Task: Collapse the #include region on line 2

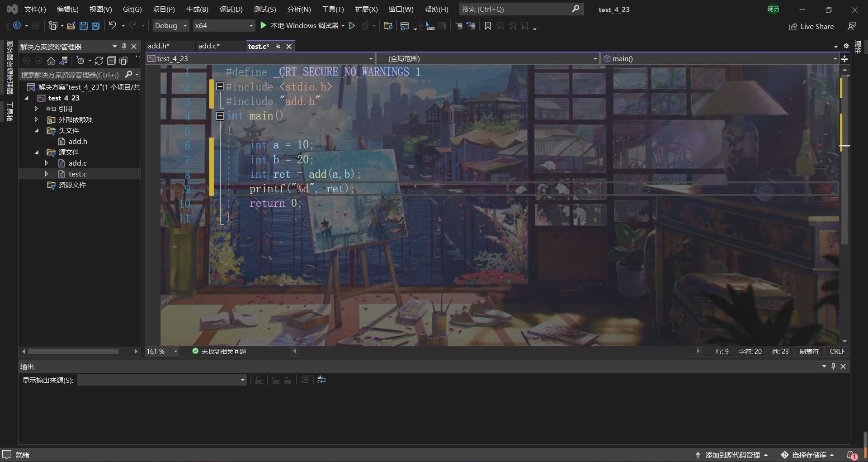Action: point(220,86)
